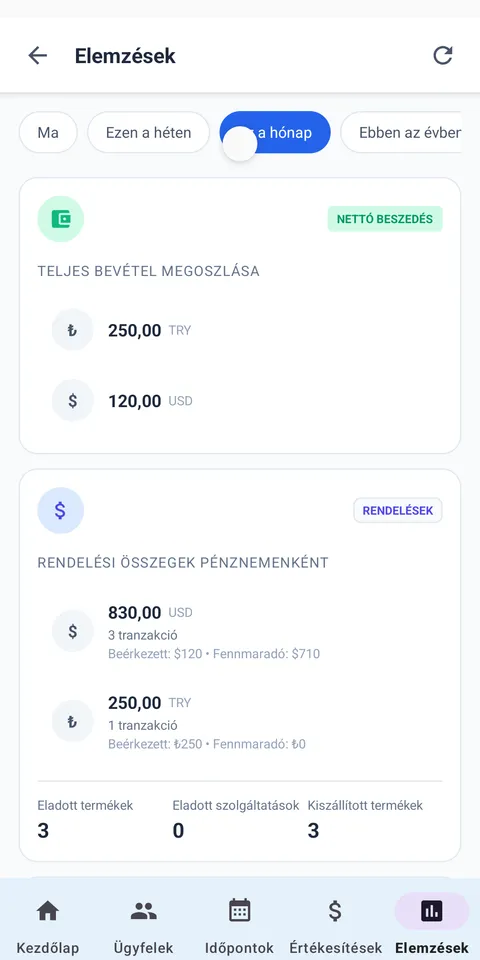Open Eladott termékek count

[85, 819]
